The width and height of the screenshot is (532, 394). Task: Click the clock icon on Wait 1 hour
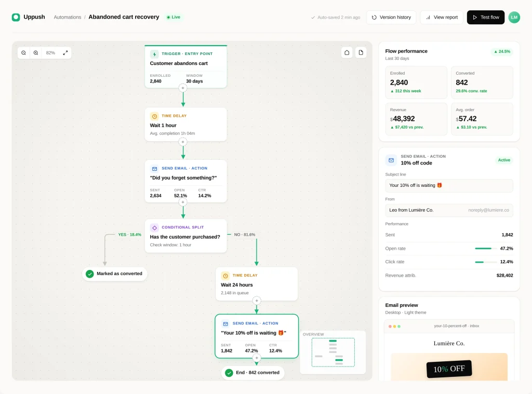click(x=154, y=116)
